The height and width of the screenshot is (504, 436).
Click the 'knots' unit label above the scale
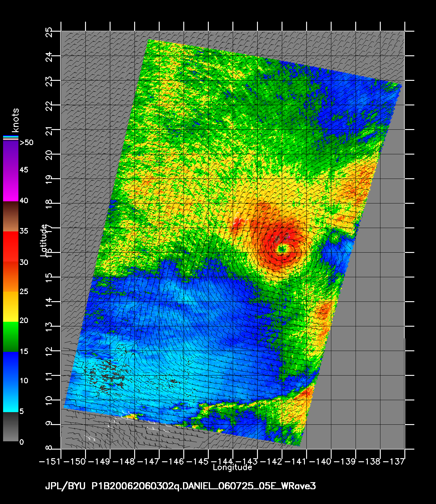[x=15, y=120]
